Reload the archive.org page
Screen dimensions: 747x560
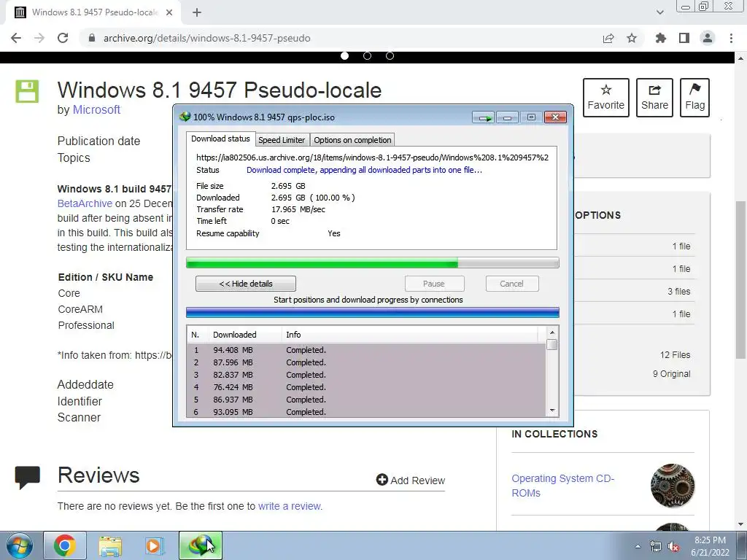[63, 38]
